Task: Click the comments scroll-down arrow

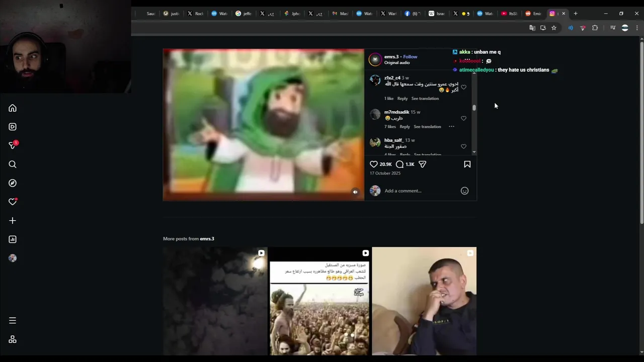Action: click(x=474, y=152)
